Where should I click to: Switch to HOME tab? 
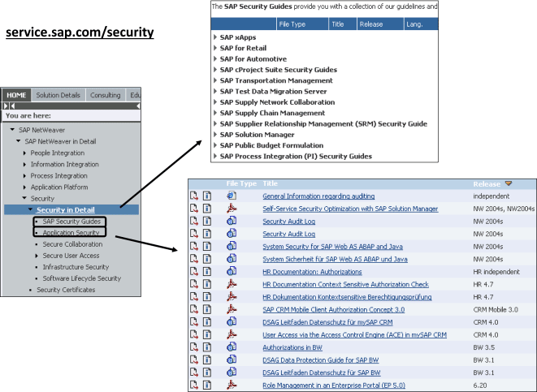(16, 95)
